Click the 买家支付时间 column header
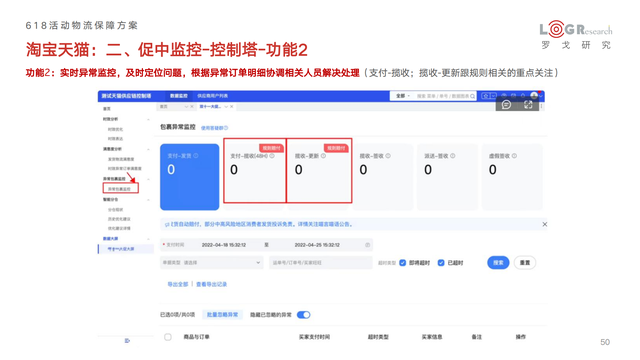The height and width of the screenshot is (360, 640). [314, 337]
